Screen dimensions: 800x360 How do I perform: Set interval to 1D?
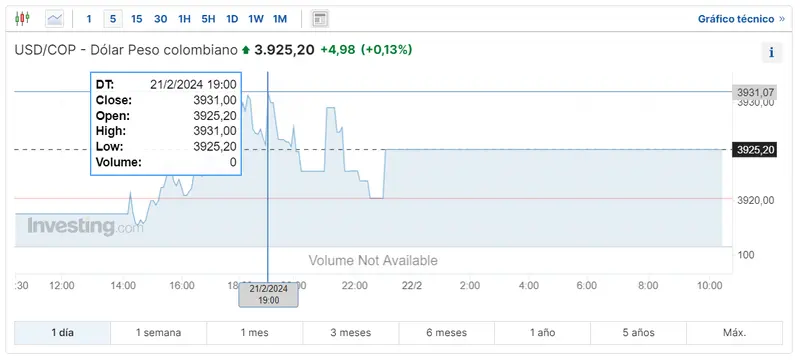tap(232, 19)
